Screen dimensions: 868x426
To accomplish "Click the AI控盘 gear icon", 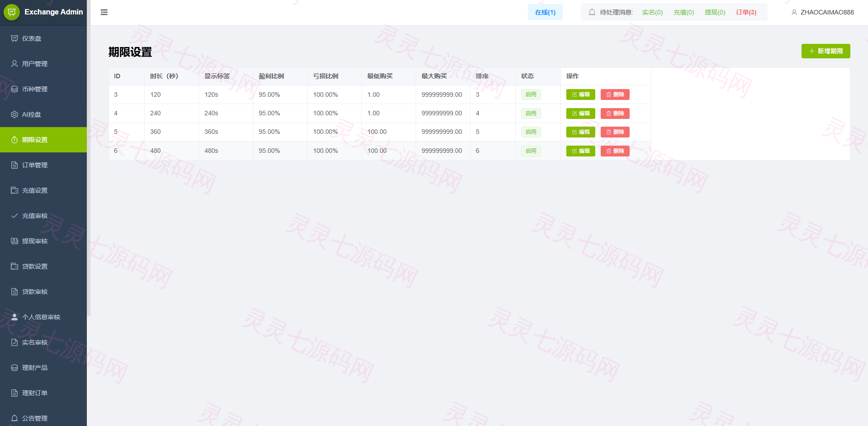I will (14, 114).
